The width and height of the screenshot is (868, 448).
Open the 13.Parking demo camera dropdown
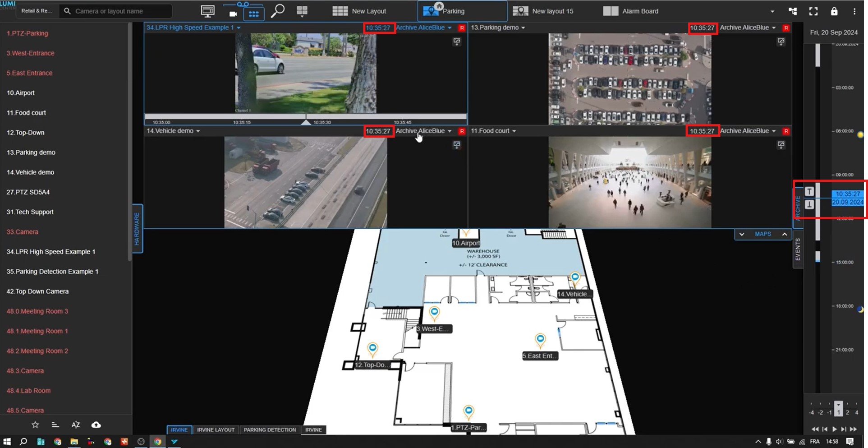pos(523,28)
